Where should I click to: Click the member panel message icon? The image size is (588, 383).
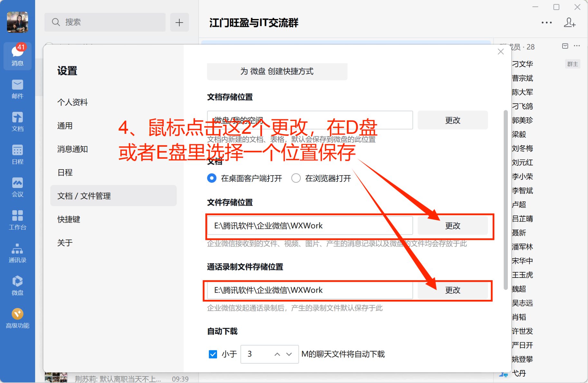(565, 46)
